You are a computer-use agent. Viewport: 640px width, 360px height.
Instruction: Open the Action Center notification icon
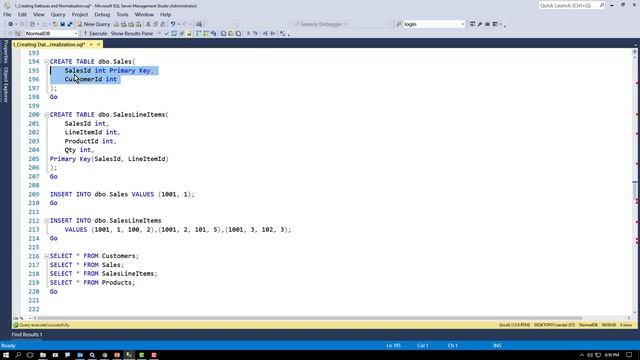(x=629, y=355)
